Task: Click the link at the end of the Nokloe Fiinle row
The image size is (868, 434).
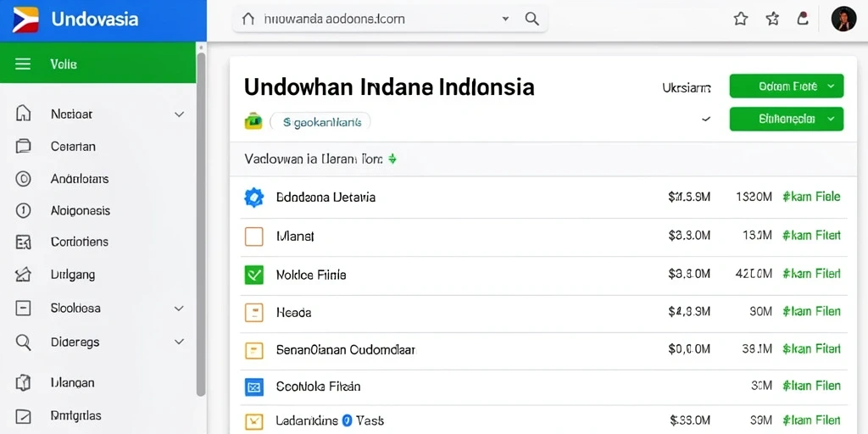Action: coord(811,274)
